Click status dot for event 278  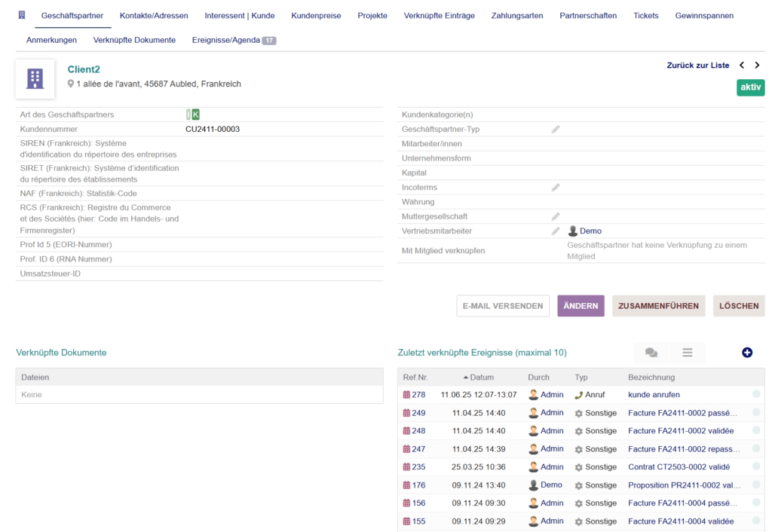[755, 394]
